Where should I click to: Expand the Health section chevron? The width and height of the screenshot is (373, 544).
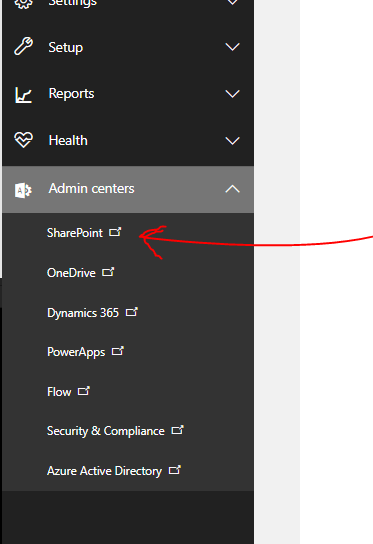click(x=232, y=141)
